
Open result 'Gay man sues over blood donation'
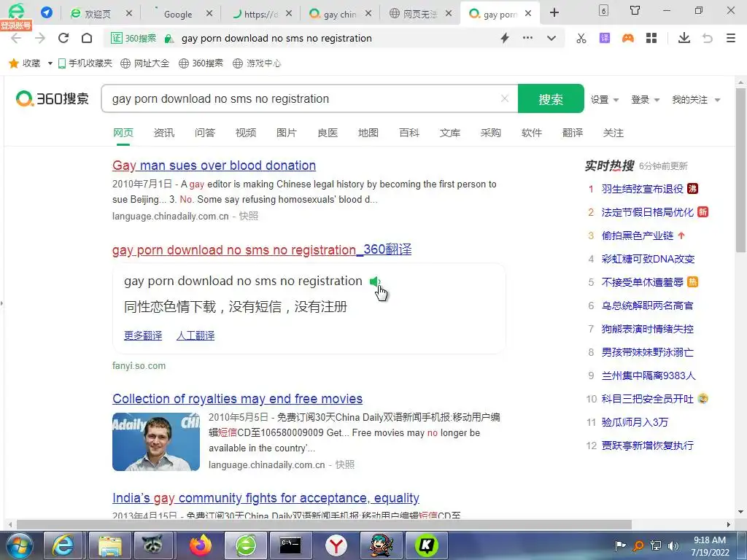[x=214, y=166]
